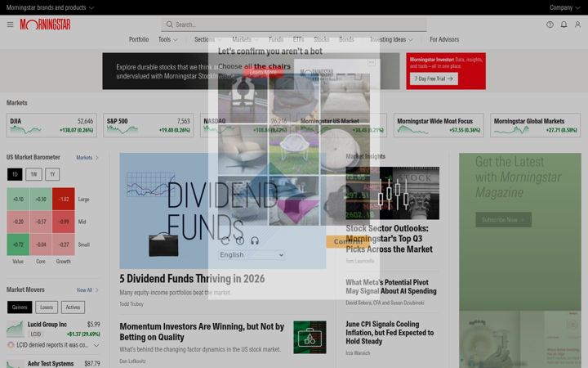This screenshot has height=368, width=588.
Task: Open the 5 Dividend Funds Thriving article
Action: click(x=192, y=279)
